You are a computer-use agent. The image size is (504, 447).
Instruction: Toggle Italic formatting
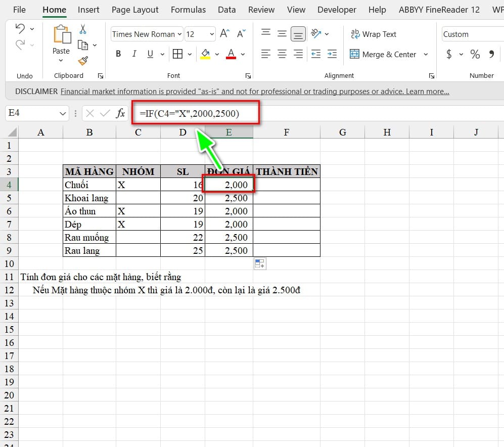134,54
